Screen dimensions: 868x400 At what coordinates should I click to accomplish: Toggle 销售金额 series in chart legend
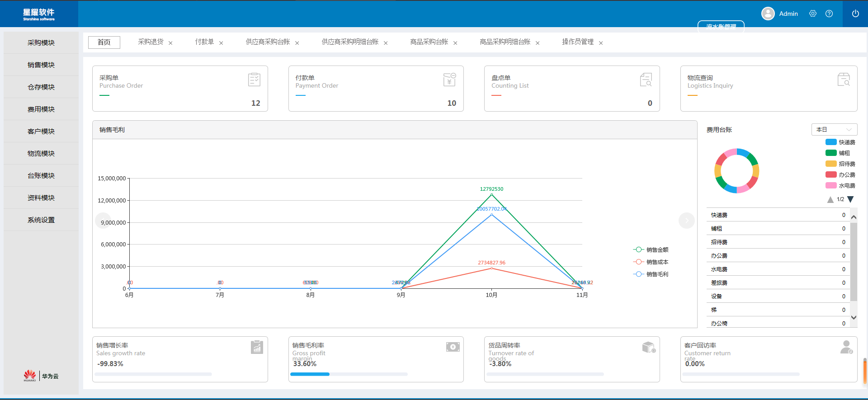click(651, 249)
